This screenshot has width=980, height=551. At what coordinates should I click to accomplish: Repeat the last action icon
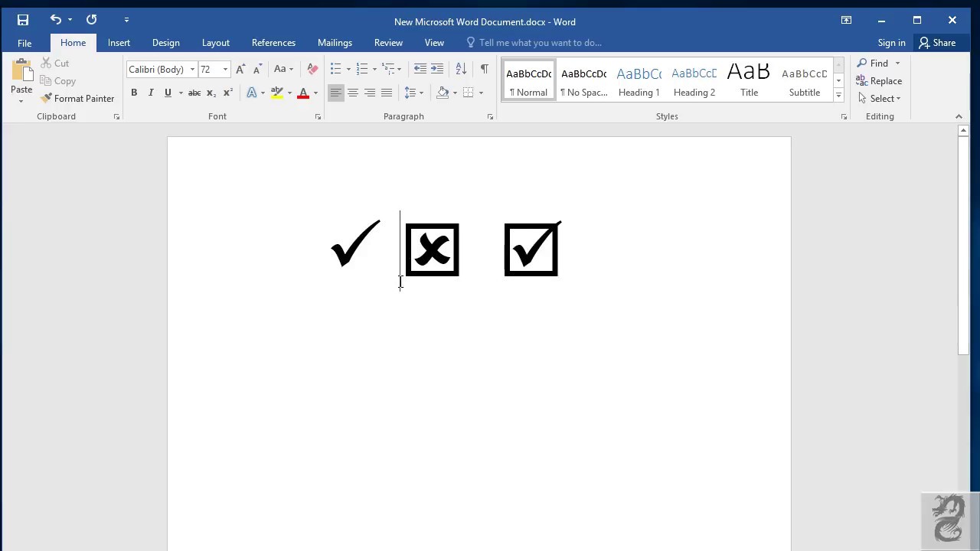(92, 20)
